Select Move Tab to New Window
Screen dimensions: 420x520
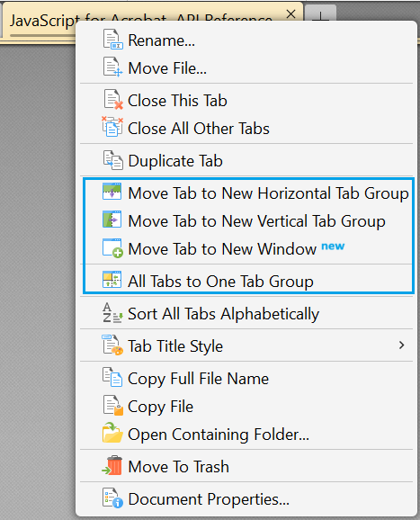[246, 248]
